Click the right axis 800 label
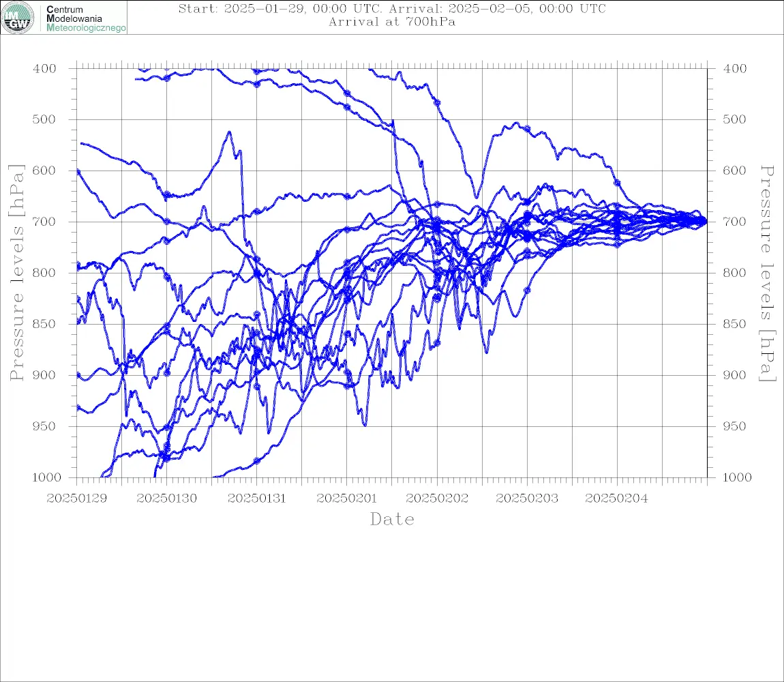Viewport: 784px width, 682px height. (x=735, y=273)
